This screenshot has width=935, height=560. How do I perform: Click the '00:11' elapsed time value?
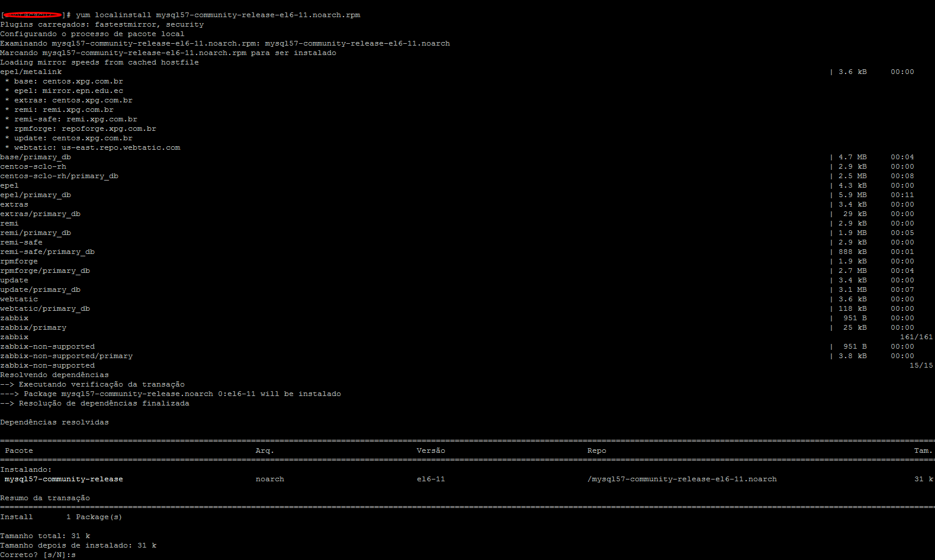[902, 195]
